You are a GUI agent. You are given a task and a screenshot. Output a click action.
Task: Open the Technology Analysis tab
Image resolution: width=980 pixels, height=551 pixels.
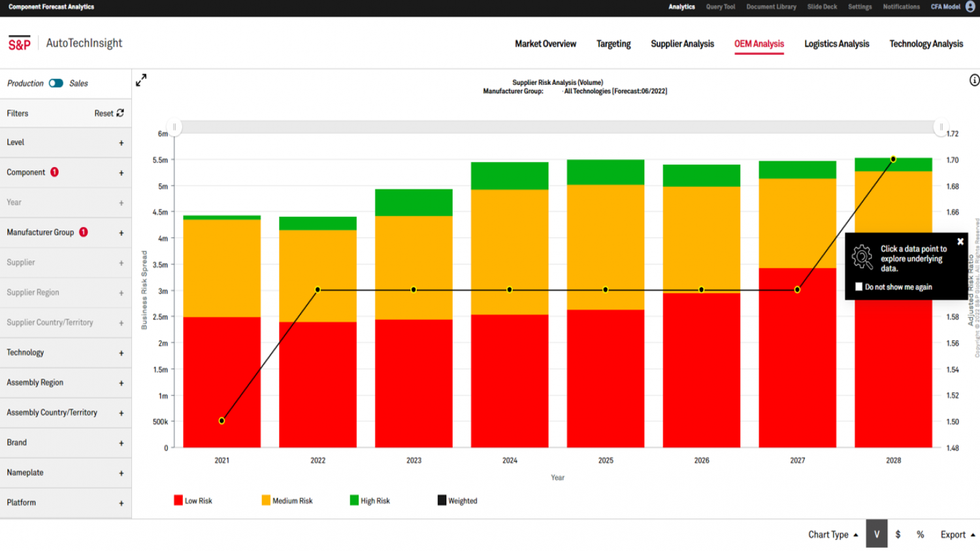pos(926,44)
